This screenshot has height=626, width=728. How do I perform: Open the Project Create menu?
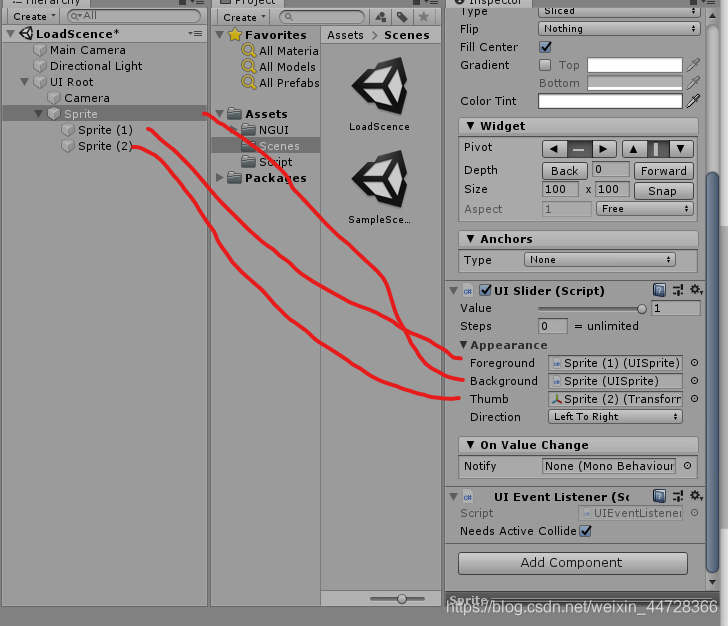point(244,18)
